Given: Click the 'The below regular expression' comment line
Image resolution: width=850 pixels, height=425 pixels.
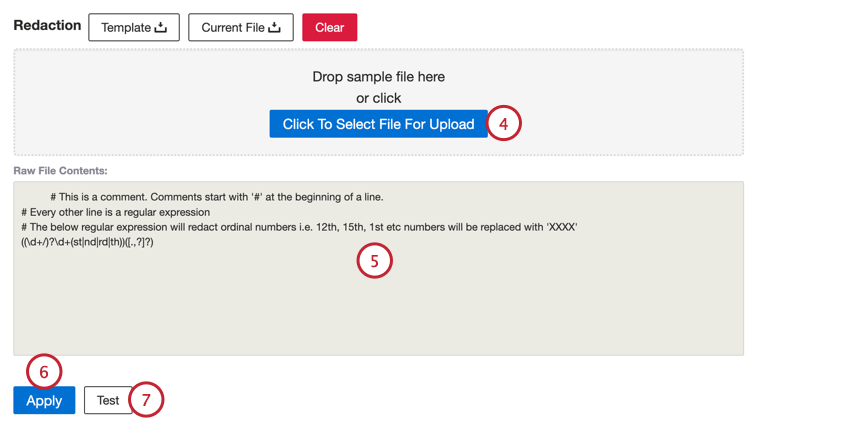Looking at the screenshot, I should [x=298, y=227].
